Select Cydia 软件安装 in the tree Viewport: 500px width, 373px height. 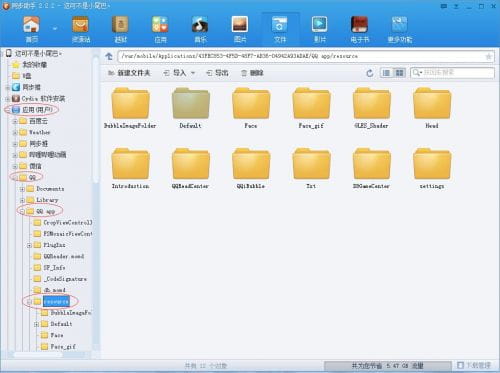[39, 99]
